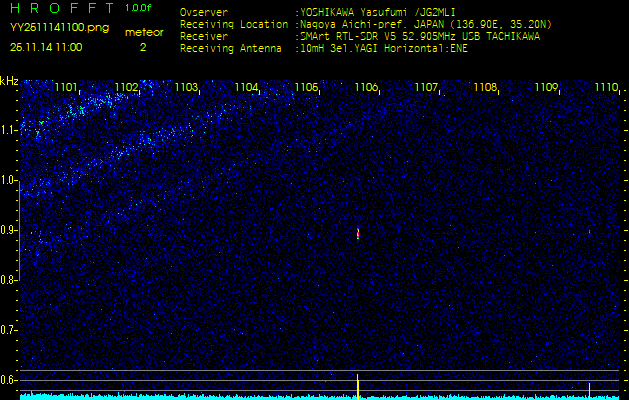The image size is (629, 400).
Task: Click the 0.7 frequency axis label
Action: click(x=9, y=330)
